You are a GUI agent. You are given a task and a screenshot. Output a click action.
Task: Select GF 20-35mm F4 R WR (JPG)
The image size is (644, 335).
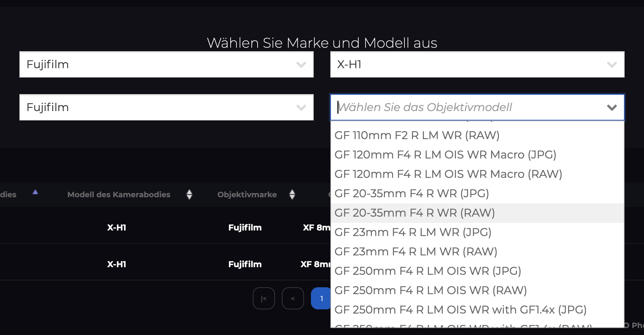[477, 193]
